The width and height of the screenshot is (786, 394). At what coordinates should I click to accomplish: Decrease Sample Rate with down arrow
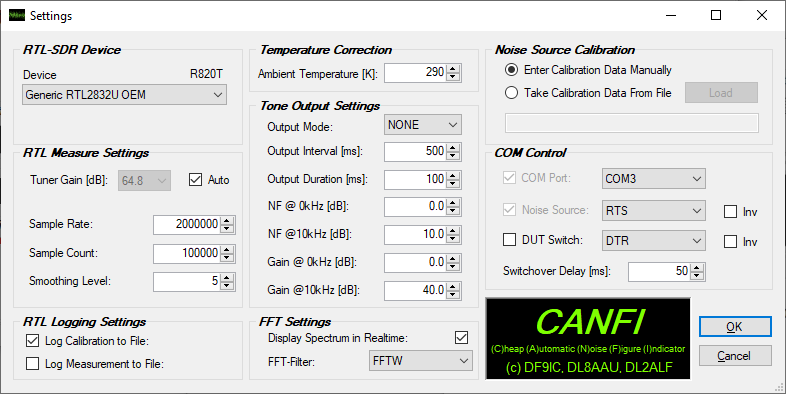(227, 229)
